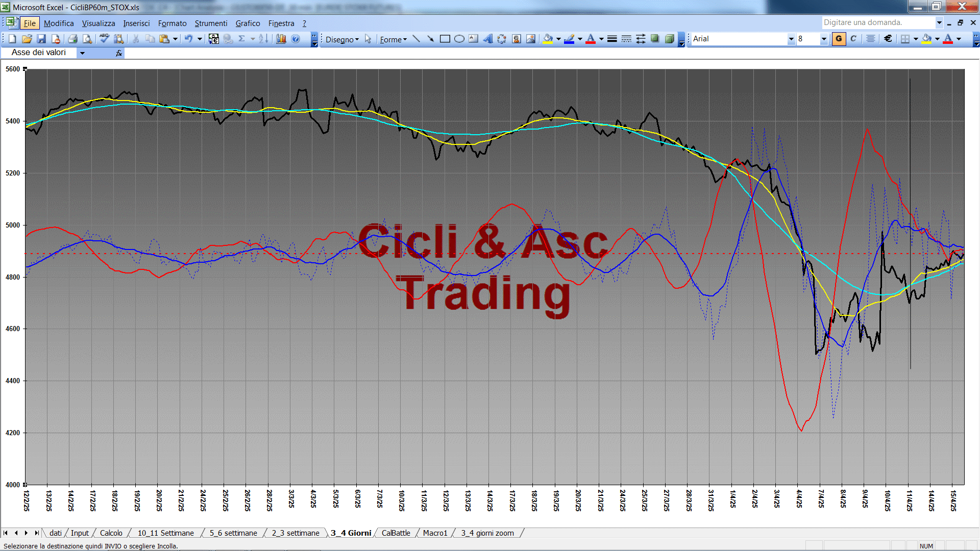Click the Euro conversion icon
This screenshot has width=980, height=551.
[x=214, y=39]
